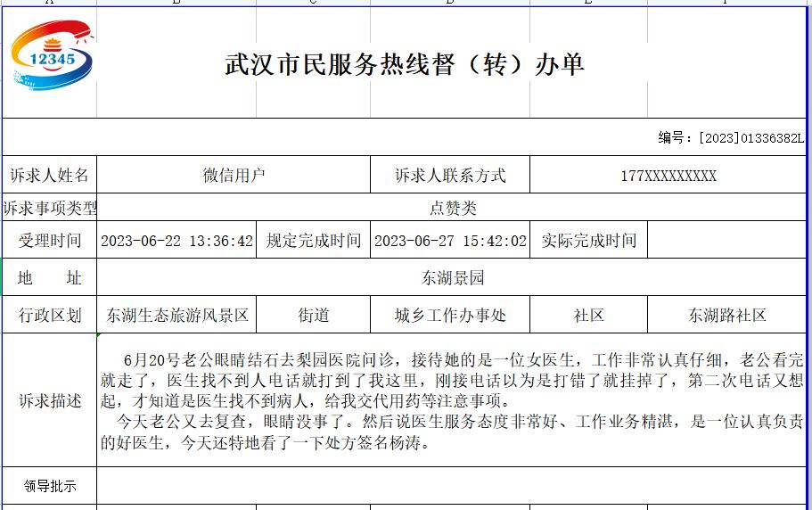Select the 点赞类 category cell
This screenshot has width=812, height=510.
(452, 209)
